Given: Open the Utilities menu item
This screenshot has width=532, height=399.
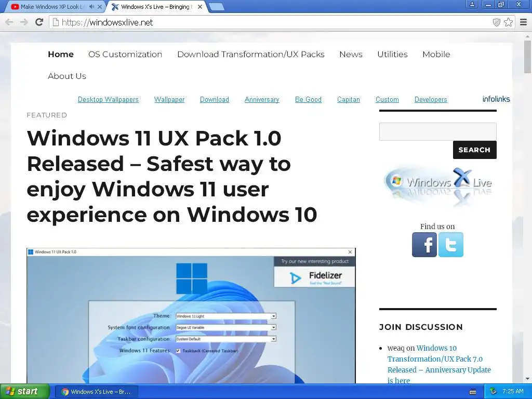Looking at the screenshot, I should coord(393,54).
